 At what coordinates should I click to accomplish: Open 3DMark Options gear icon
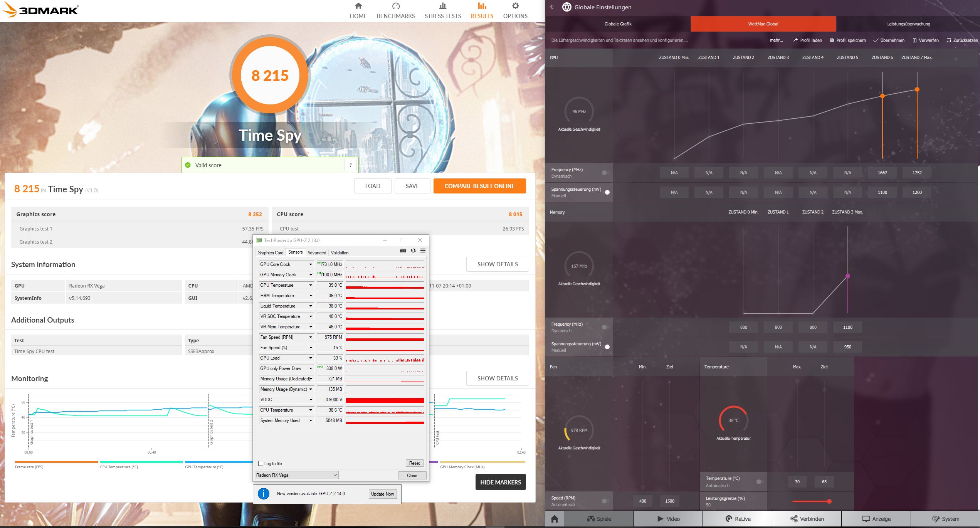(515, 6)
